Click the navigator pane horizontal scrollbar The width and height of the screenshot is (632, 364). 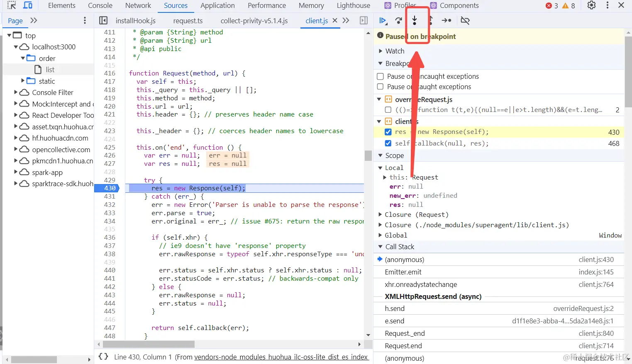coord(34,359)
